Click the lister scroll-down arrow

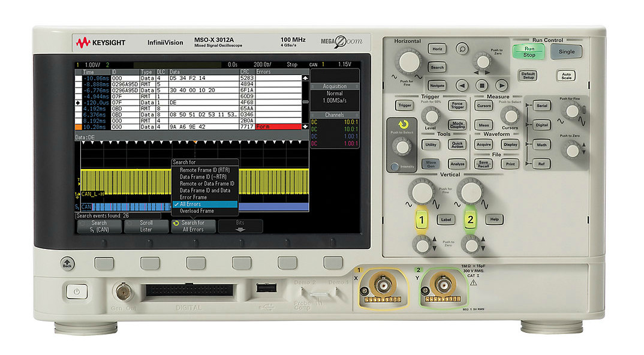click(305, 127)
